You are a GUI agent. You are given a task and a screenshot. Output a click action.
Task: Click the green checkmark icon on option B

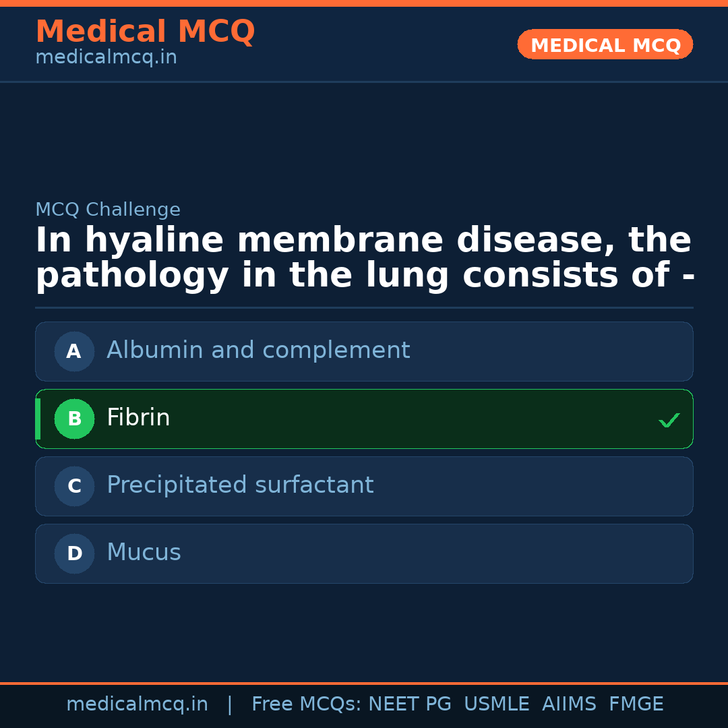669,420
